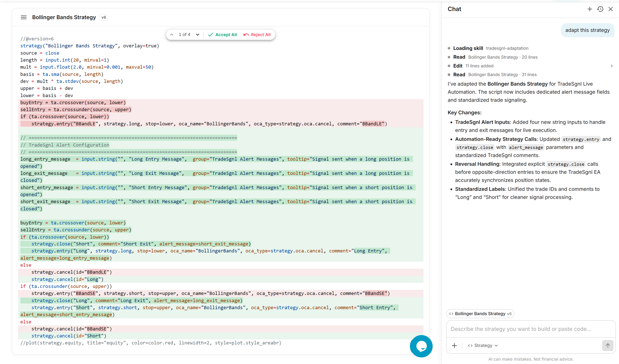619x364 pixels.
Task: Open the hamburger menu beside Bollinger Bands Strategy
Action: click(x=24, y=17)
